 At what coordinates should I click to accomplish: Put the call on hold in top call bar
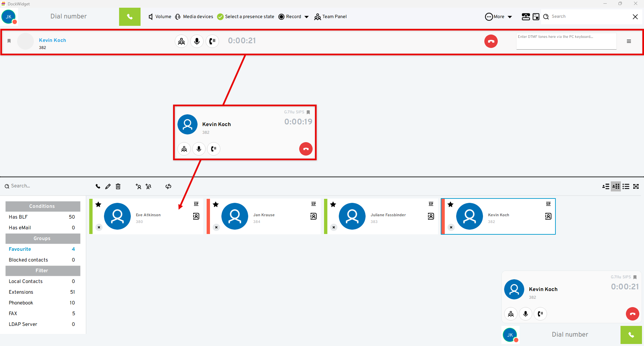[x=212, y=41]
